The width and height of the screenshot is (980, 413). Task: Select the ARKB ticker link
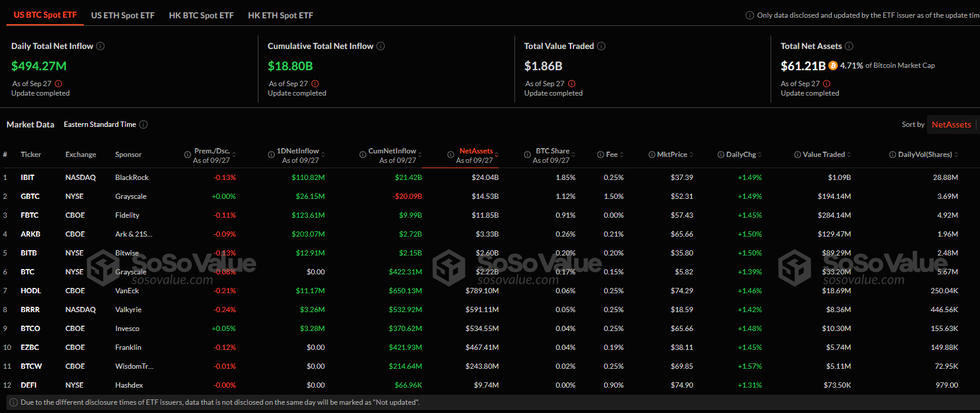(x=31, y=234)
